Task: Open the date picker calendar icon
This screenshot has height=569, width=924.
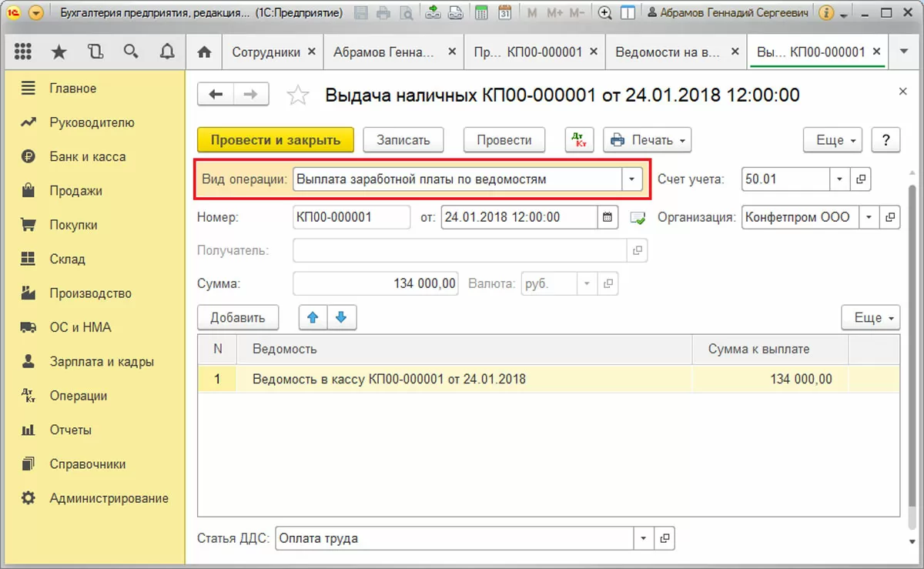Action: [x=608, y=217]
